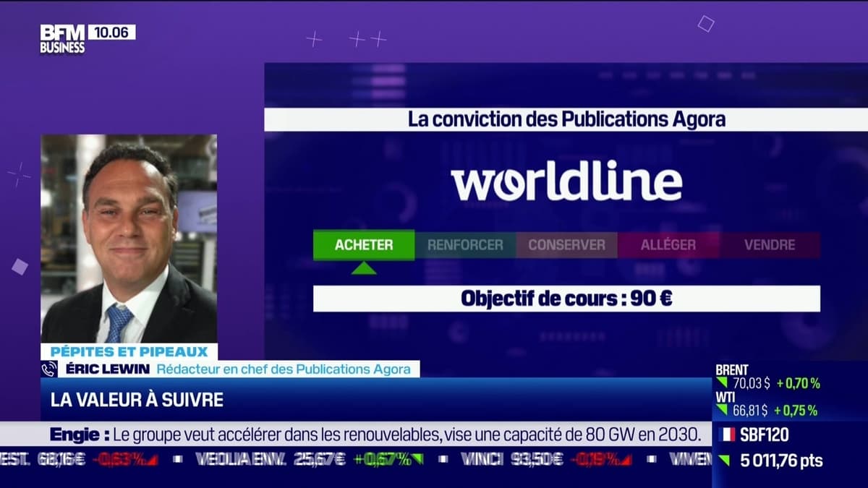Click the index value 5 011,76 pts
The height and width of the screenshot is (488, 868).
781,461
